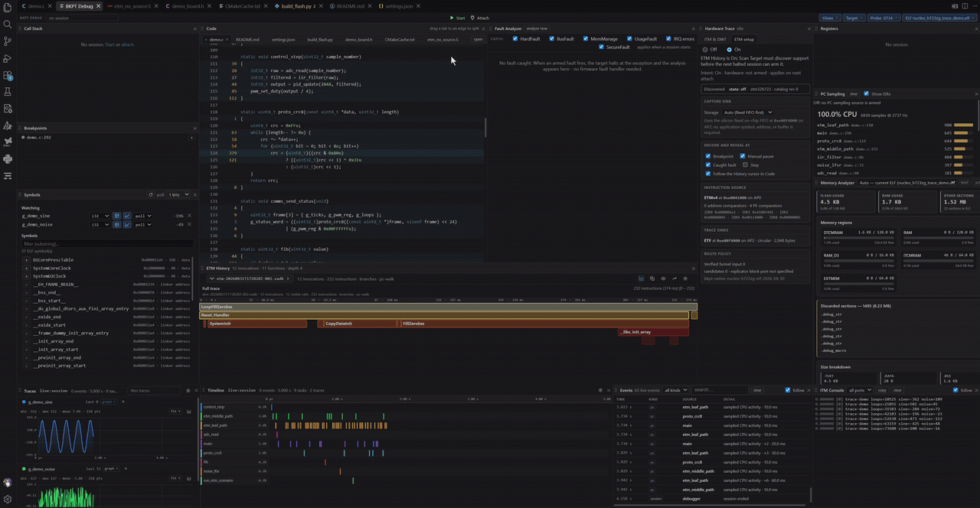Select ETM Off radio button
The image size is (980, 508).
pos(705,50)
